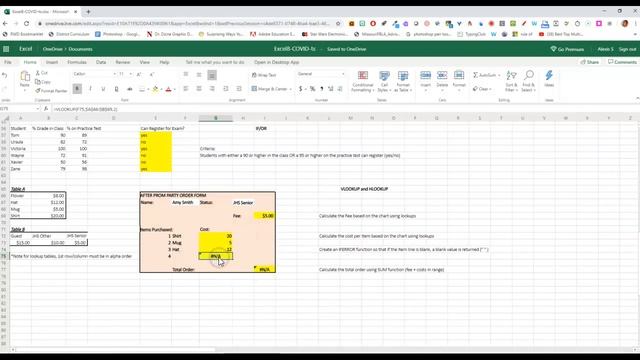Click Tell me what you want to do box
This screenshot has width=640, height=360.
point(215,62)
